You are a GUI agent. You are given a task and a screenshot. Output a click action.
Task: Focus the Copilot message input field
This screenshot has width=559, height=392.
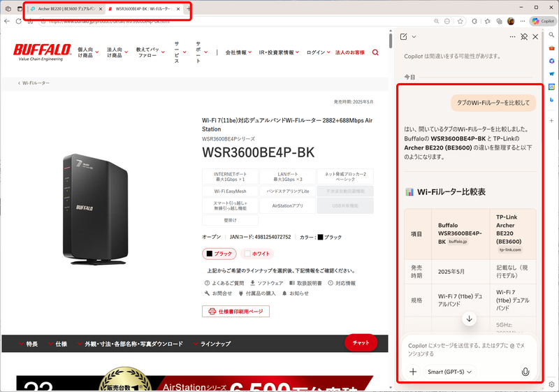[468, 349]
